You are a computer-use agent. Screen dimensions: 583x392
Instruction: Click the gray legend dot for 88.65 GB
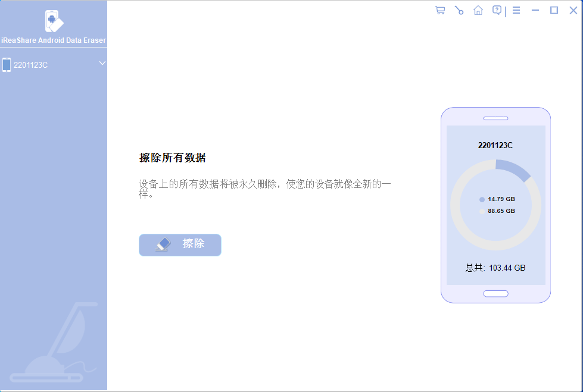(482, 211)
